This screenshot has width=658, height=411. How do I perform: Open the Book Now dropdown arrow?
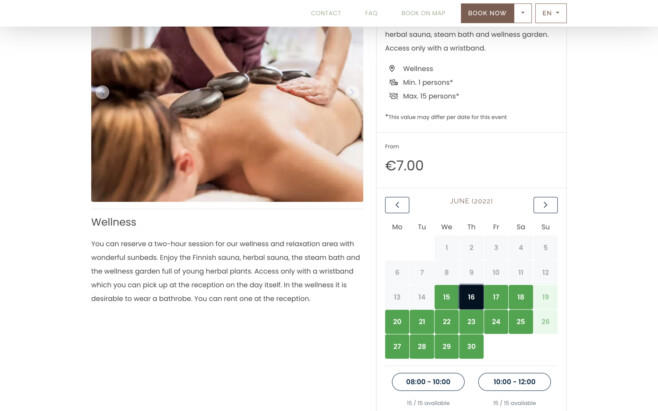pos(522,13)
